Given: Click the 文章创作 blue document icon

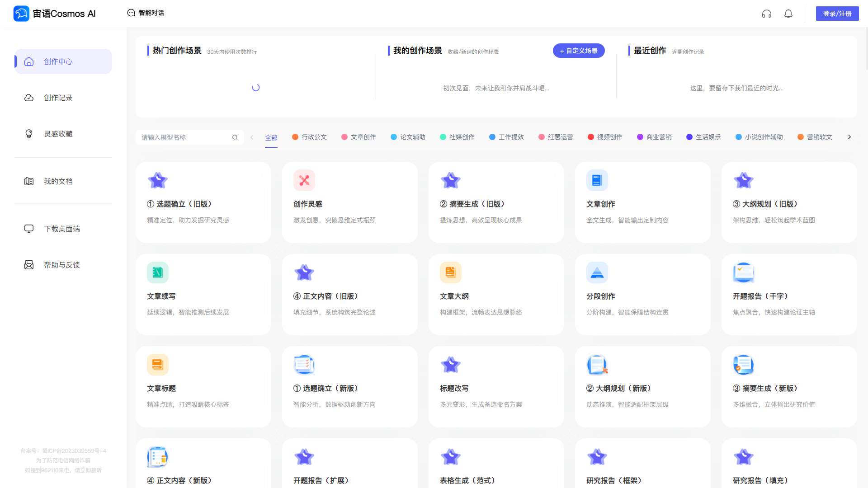Looking at the screenshot, I should 597,180.
